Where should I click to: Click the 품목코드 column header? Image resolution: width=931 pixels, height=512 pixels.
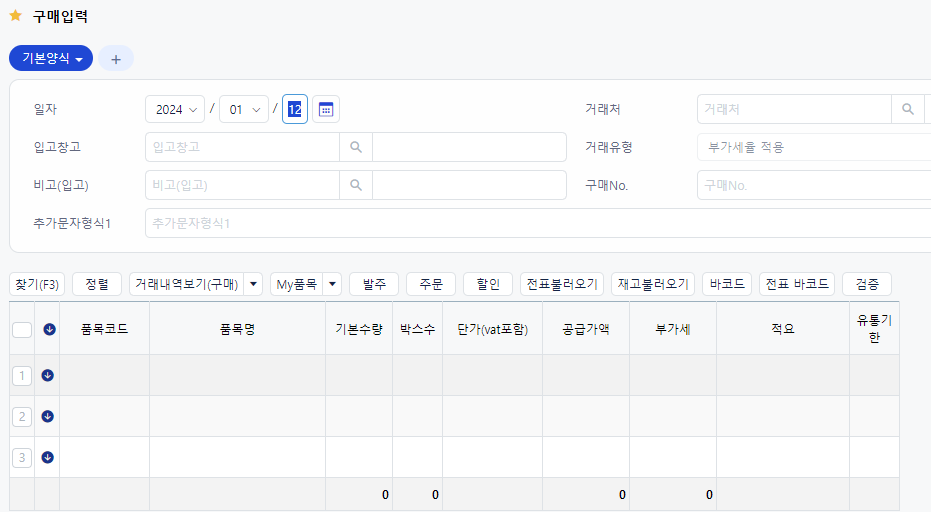click(x=104, y=329)
